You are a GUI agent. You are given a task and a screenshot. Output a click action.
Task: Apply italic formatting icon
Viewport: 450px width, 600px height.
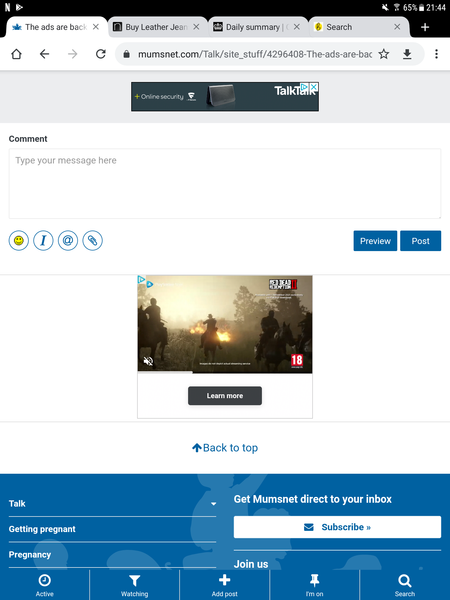(43, 241)
